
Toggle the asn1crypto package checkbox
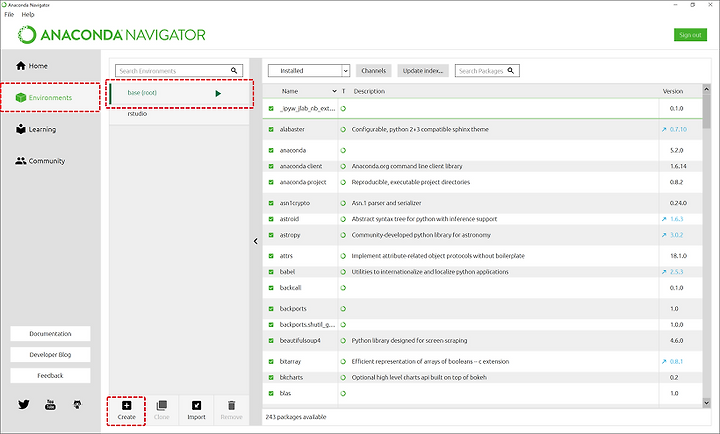click(271, 203)
